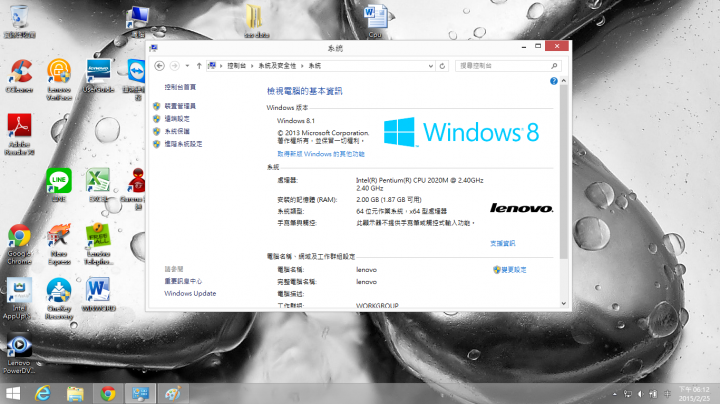Image resolution: width=720 pixels, height=404 pixels.
Task: Open CCleaner desktop shortcut
Action: point(19,76)
